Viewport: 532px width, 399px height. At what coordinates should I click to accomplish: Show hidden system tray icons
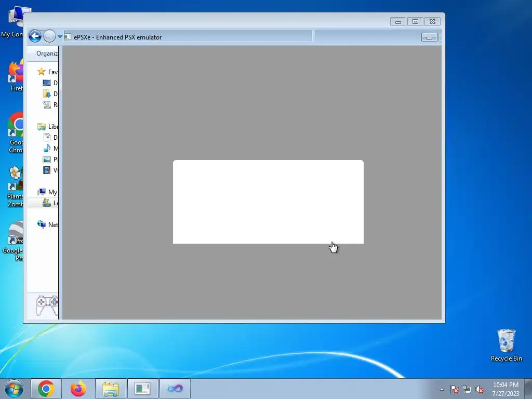tap(442, 389)
